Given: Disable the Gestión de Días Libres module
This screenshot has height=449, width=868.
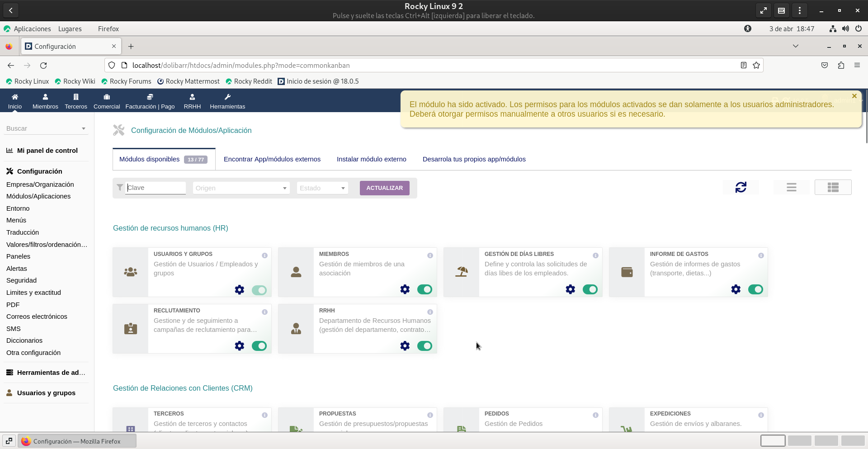Looking at the screenshot, I should pos(590,289).
